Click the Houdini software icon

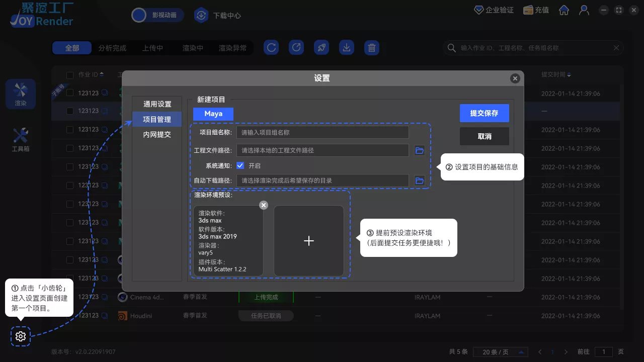(122, 316)
